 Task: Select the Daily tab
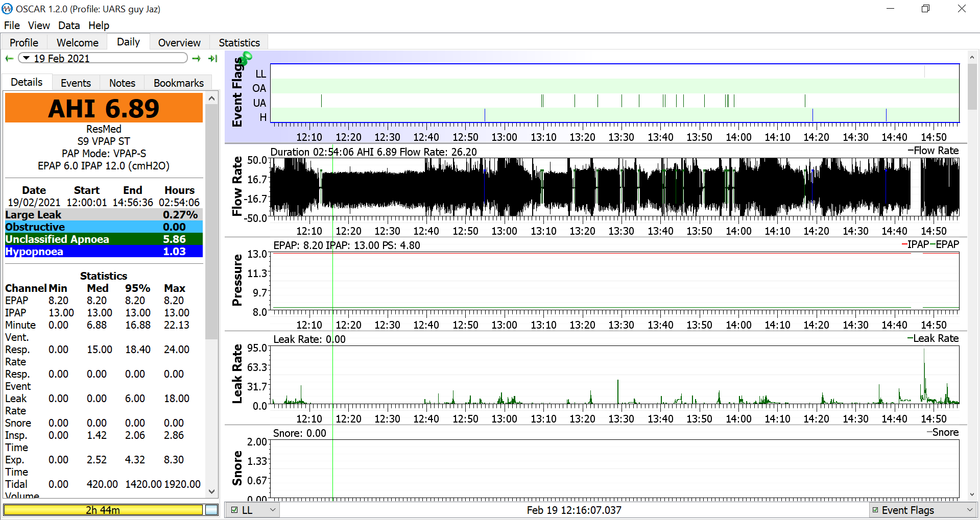pyautogui.click(x=128, y=42)
